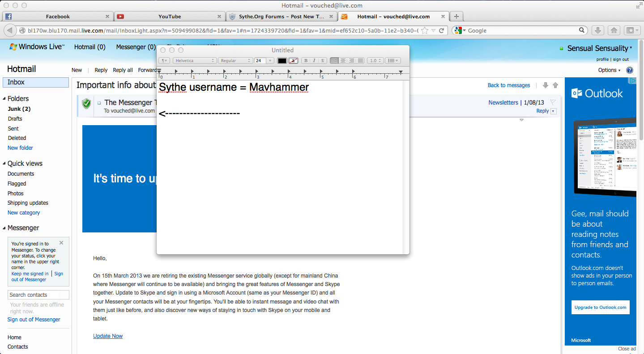Bookmark this page with the star

pyautogui.click(x=425, y=30)
